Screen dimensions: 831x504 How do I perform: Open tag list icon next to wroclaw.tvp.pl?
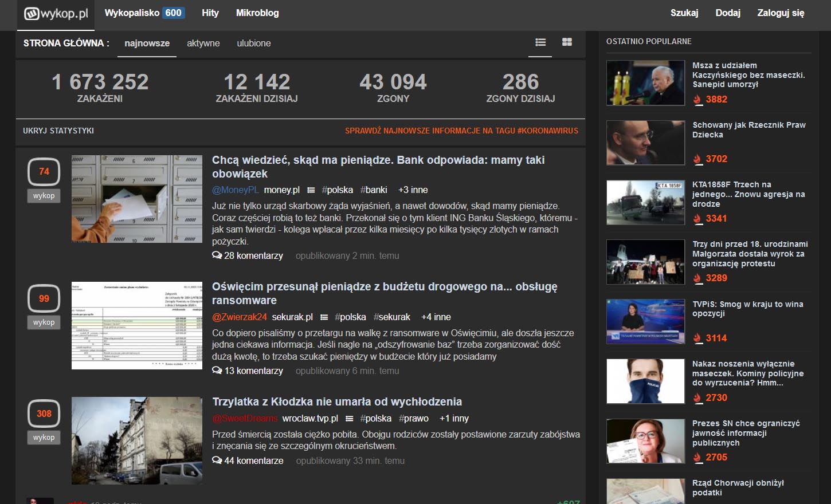[350, 419]
